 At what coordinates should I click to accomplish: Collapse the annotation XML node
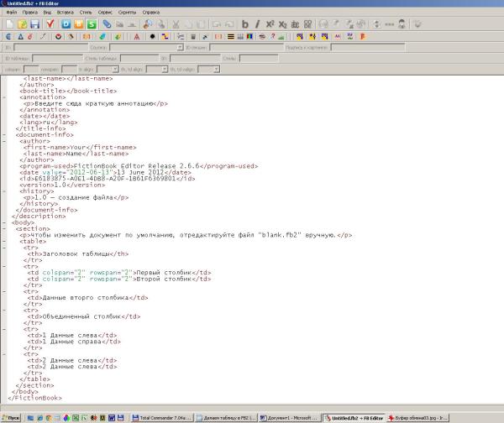tap(4, 96)
